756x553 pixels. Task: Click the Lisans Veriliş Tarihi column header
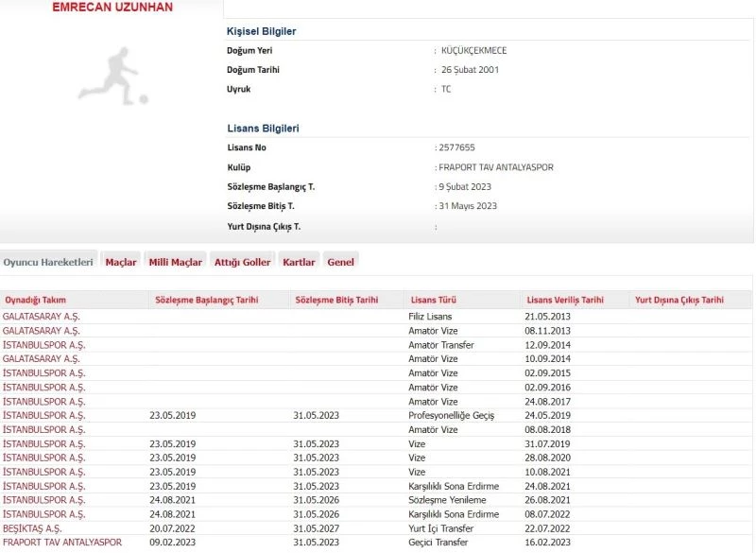coord(564,300)
